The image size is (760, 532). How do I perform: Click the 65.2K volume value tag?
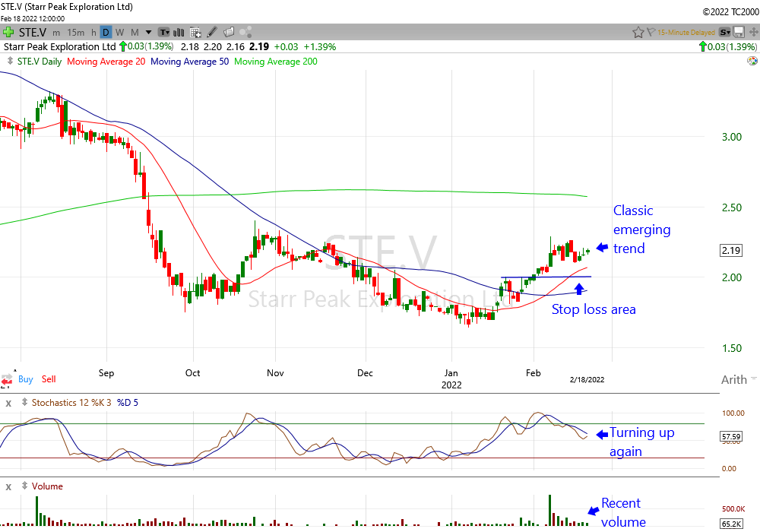731,524
